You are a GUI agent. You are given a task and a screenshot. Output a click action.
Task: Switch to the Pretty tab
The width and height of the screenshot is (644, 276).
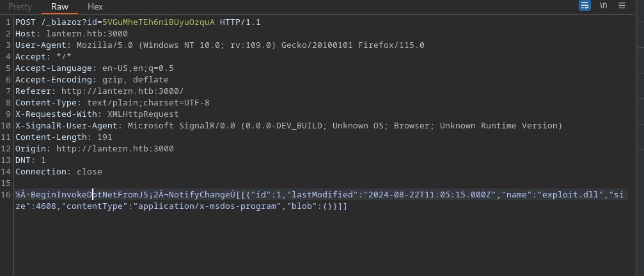[20, 6]
